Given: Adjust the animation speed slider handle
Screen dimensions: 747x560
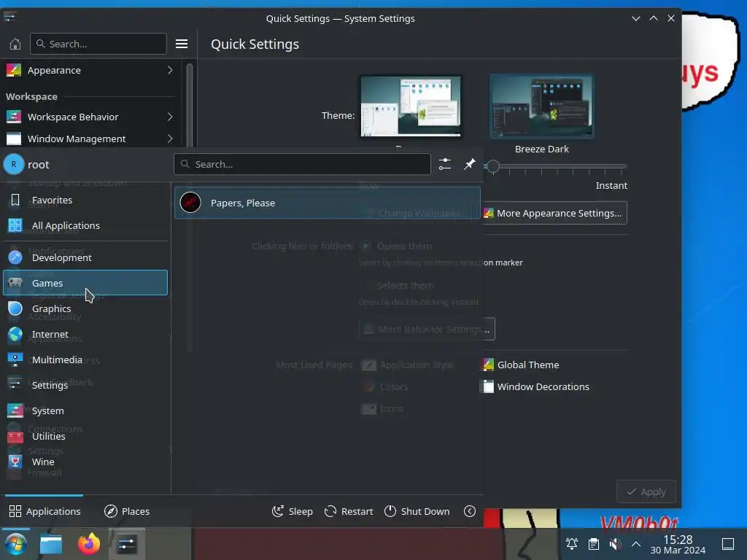Looking at the screenshot, I should point(493,166).
